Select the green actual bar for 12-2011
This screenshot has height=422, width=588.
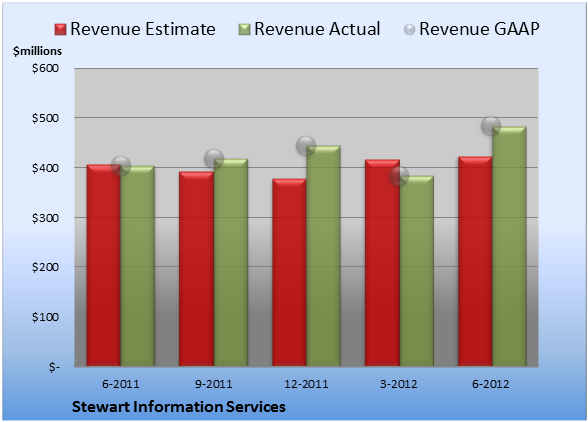323,256
